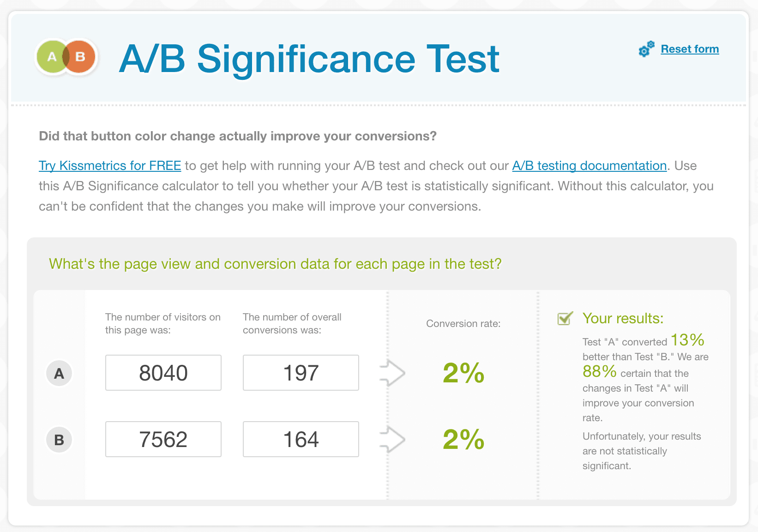Click the circular A badge in the data table
The height and width of the screenshot is (532, 758).
point(59,373)
